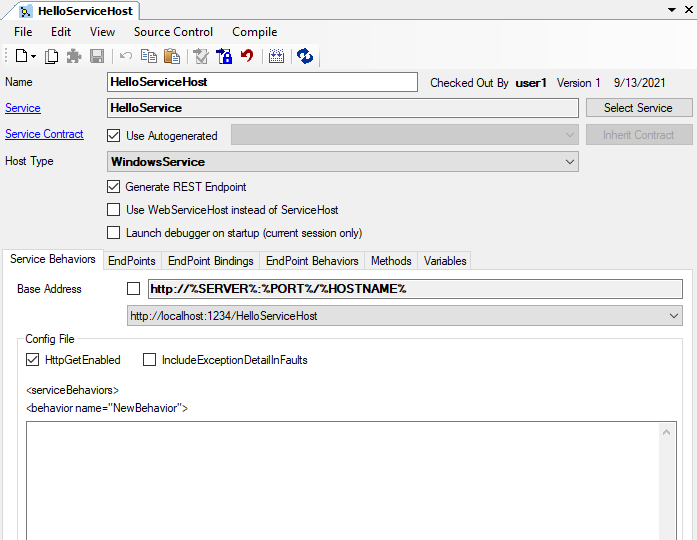Click the Compile grid icon
This screenshot has height=540, width=697.
pyautogui.click(x=276, y=56)
